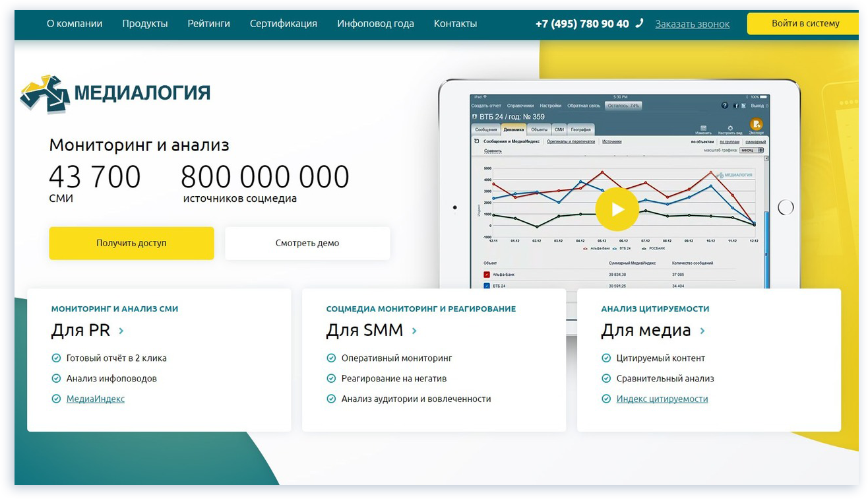This screenshot has width=868, height=499.
Task: Click the phone handset icon beside the number
Action: point(639,23)
